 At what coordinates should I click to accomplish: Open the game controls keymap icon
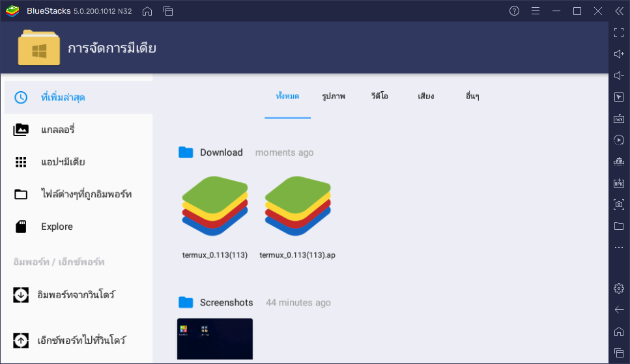pos(619,161)
